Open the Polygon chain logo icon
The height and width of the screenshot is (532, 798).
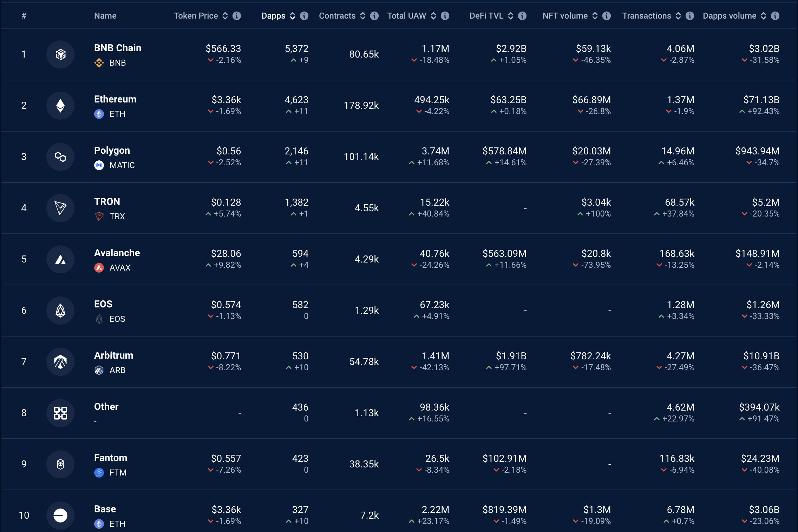tap(60, 157)
